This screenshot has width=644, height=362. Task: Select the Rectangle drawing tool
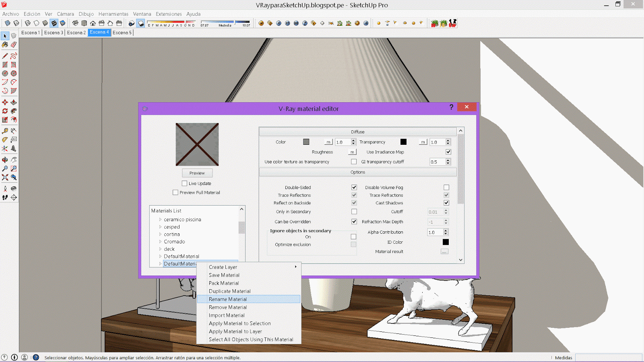point(5,64)
